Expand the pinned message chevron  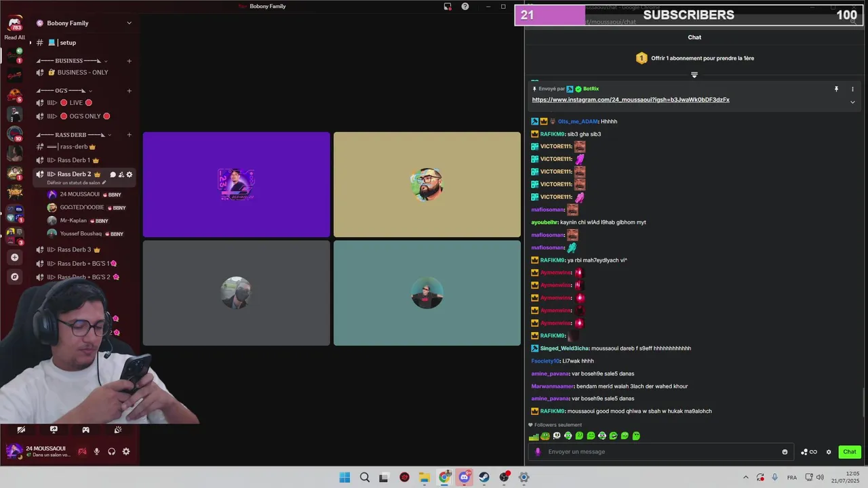pyautogui.click(x=852, y=102)
